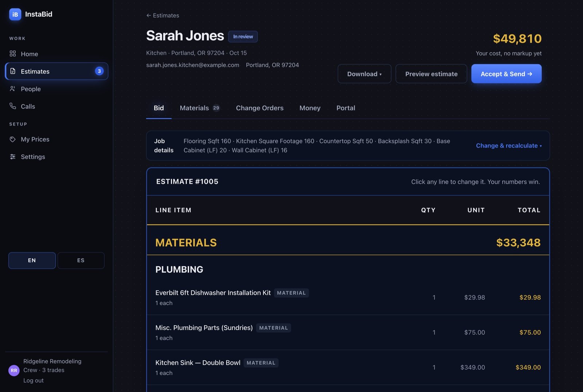583x392 pixels.
Task: Open Calls in sidebar
Action: tap(56, 106)
